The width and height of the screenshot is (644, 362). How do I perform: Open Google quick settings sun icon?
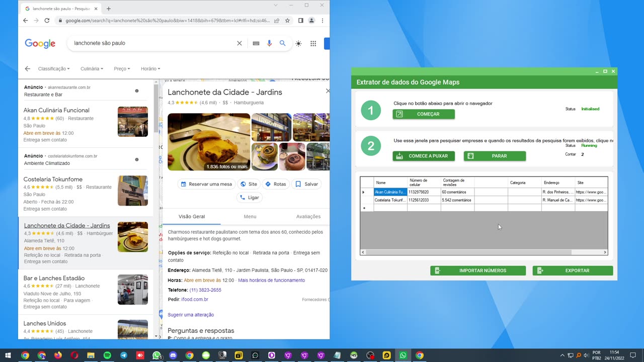pos(298,44)
